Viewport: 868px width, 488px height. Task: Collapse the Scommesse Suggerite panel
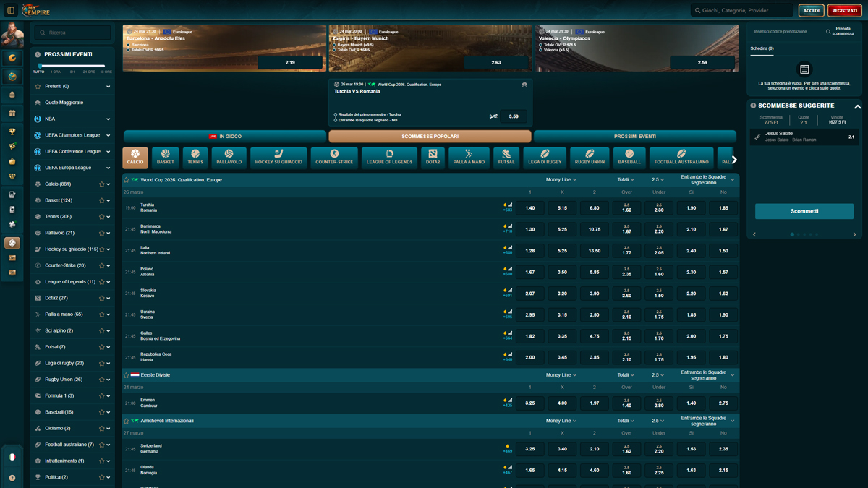point(857,106)
